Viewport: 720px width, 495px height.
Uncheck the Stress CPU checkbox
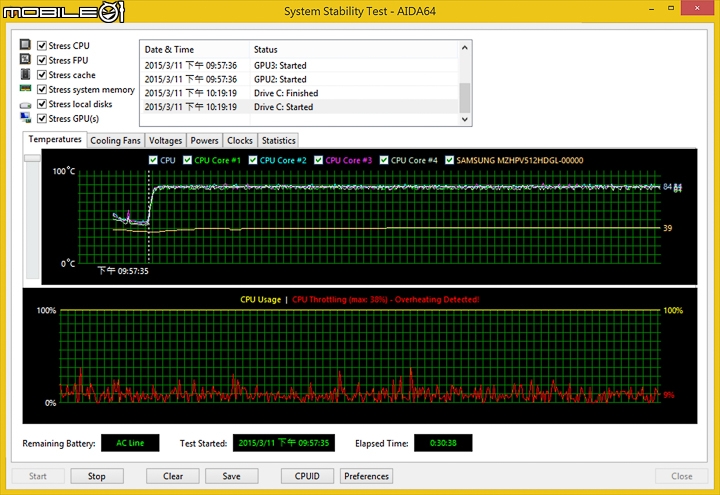(x=42, y=45)
